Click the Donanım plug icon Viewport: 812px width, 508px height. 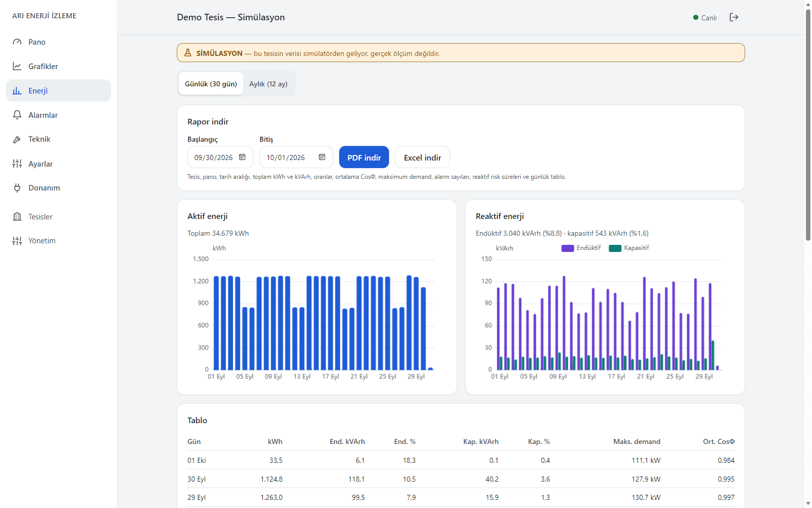click(17, 188)
